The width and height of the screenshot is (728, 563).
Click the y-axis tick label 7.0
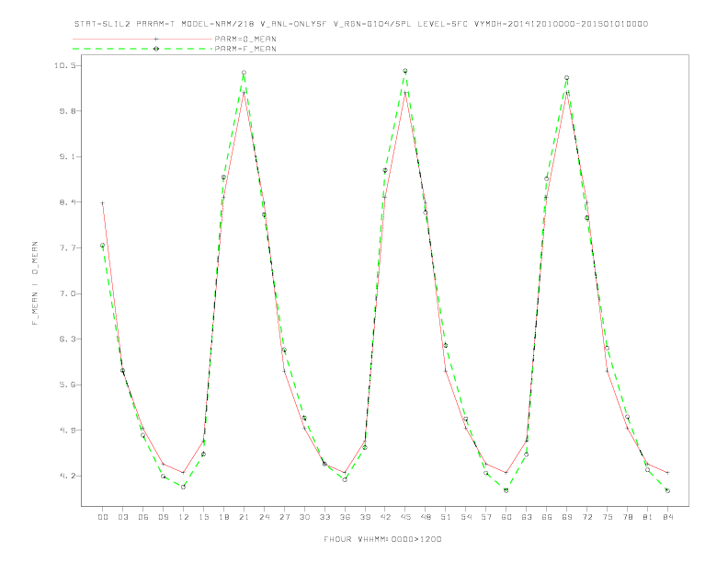67,293
